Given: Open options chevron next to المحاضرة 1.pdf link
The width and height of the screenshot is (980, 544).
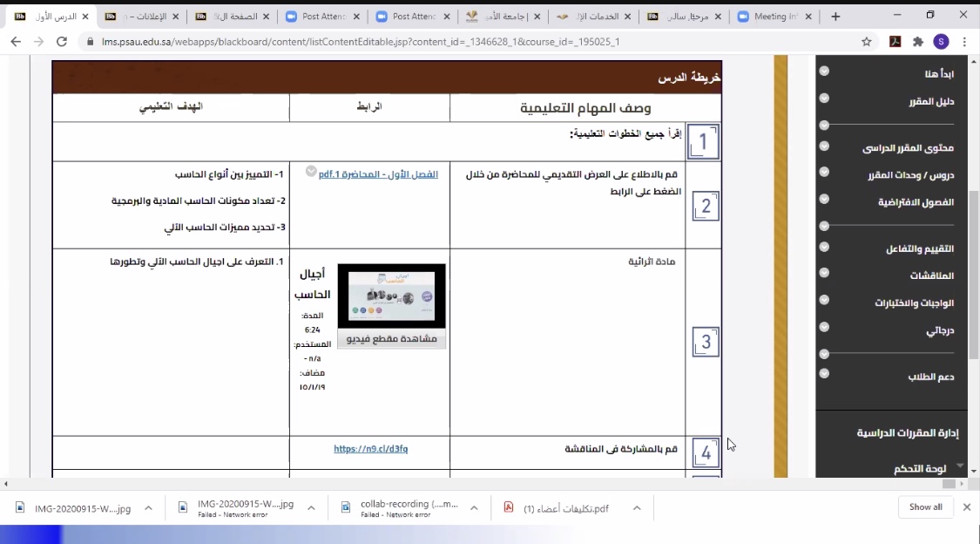Looking at the screenshot, I should pos(311,172).
